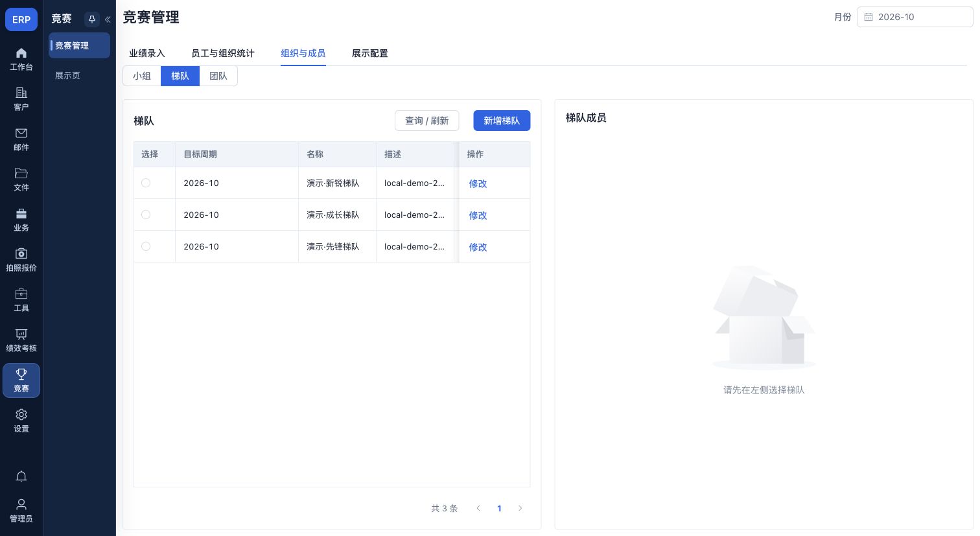The width and height of the screenshot is (980, 536).
Task: Select the 梯队 segment
Action: pyautogui.click(x=180, y=76)
